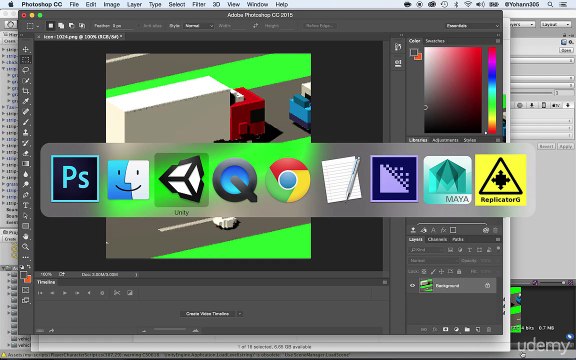Viewport: 576px width, 360px height.
Task: Select the Eyedropper tool
Action: [x=25, y=101]
